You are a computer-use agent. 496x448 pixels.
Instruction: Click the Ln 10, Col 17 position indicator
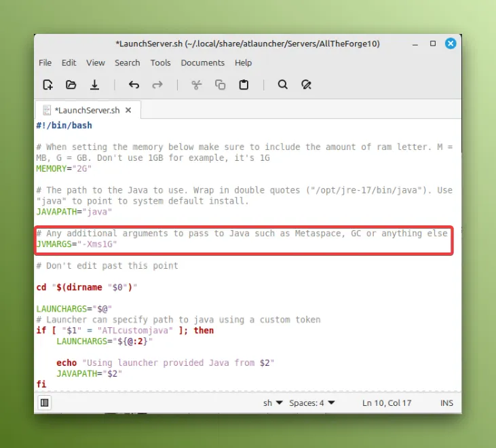tap(387, 403)
